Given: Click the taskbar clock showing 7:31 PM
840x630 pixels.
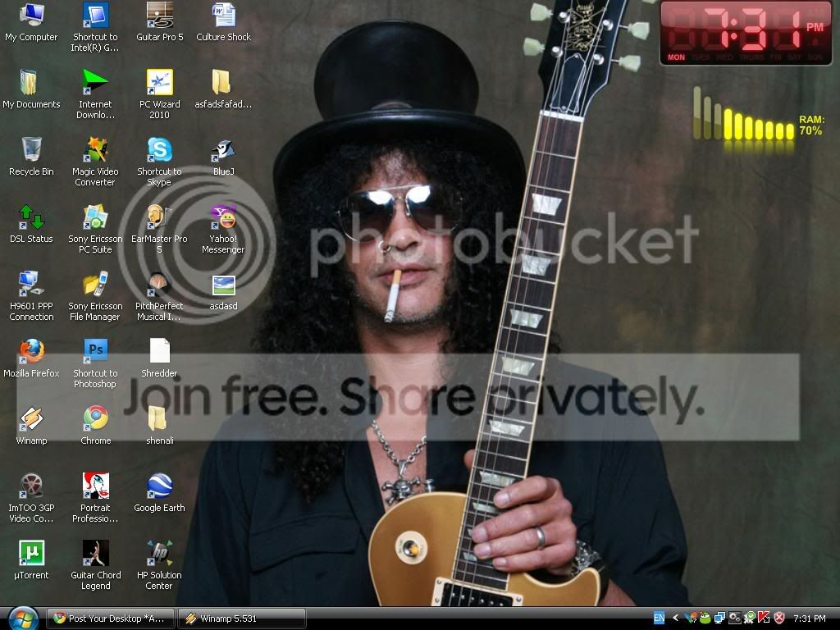Looking at the screenshot, I should pos(810,619).
